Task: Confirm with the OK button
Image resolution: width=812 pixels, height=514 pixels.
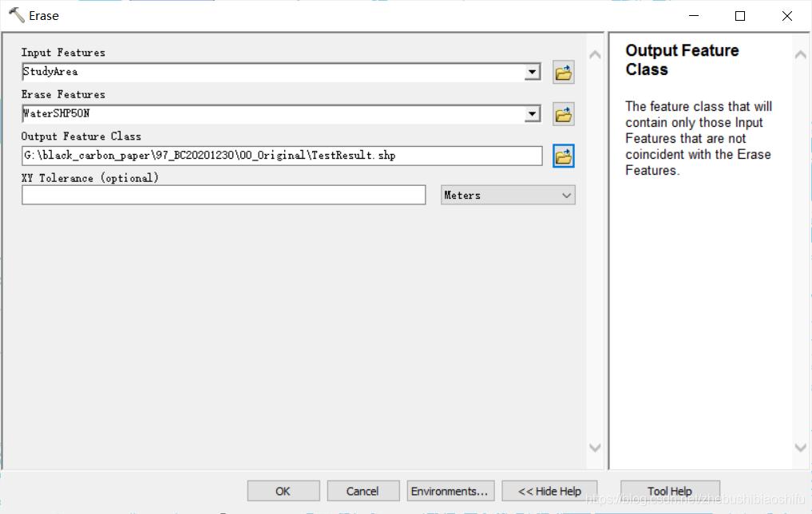Action: (283, 491)
